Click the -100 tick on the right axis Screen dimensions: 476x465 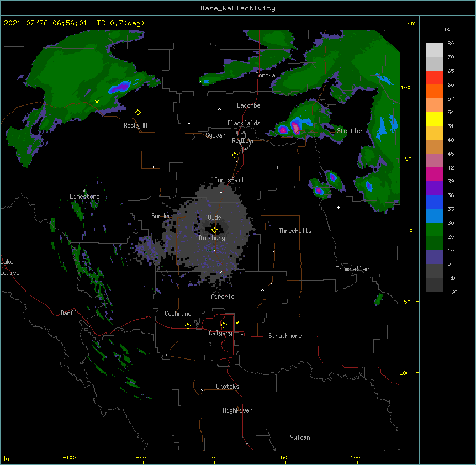[403, 373]
